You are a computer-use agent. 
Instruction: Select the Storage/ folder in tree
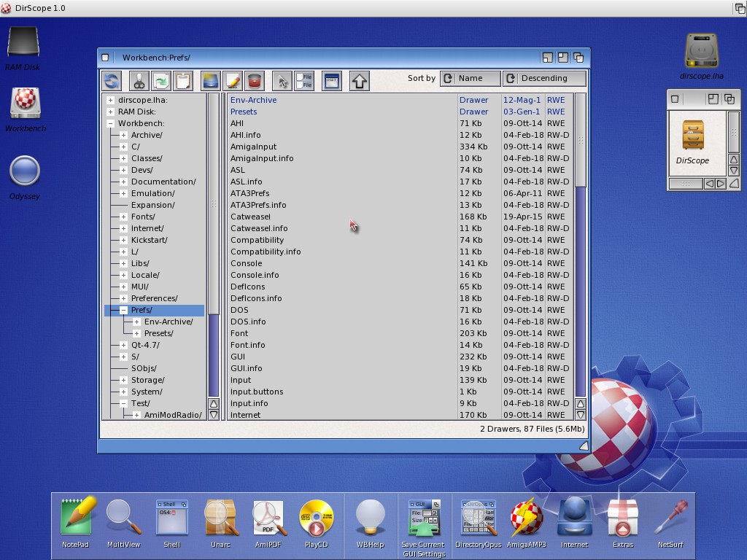click(x=147, y=380)
